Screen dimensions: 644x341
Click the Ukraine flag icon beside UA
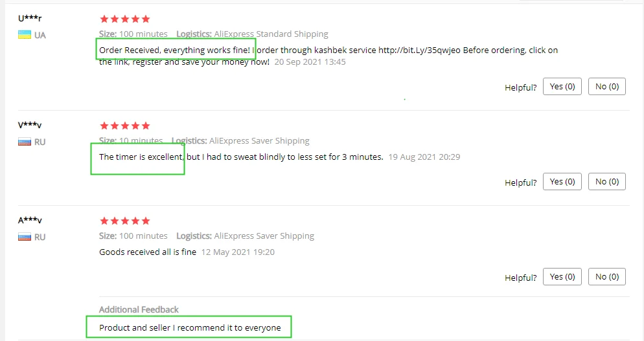[x=25, y=35]
